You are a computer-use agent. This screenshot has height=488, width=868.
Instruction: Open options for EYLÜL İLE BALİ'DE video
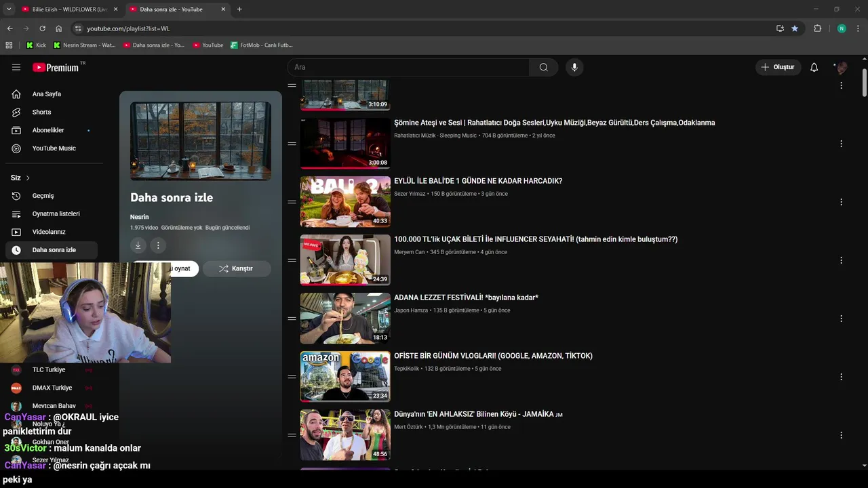[x=841, y=202]
